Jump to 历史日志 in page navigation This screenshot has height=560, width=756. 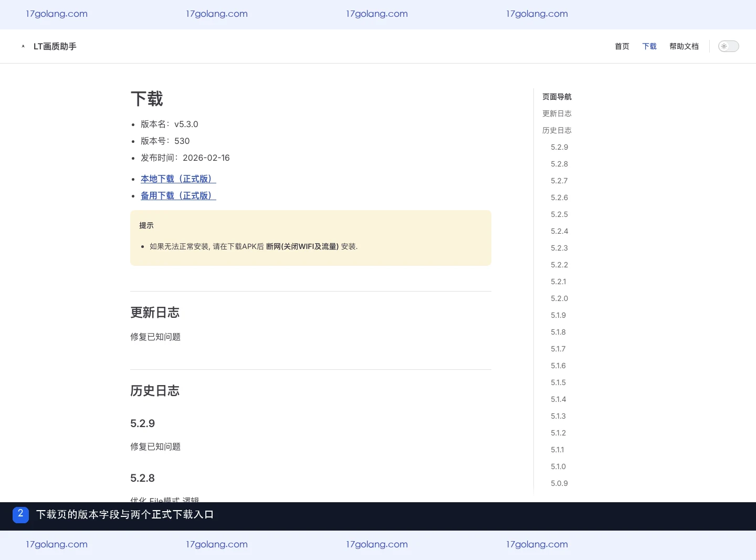click(x=557, y=130)
